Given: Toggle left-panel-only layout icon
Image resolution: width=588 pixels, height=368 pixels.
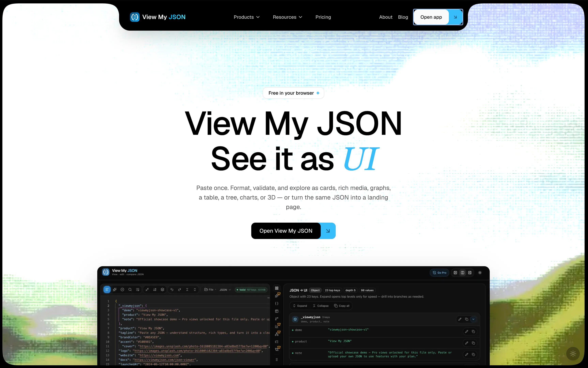Looking at the screenshot, I should (455, 273).
